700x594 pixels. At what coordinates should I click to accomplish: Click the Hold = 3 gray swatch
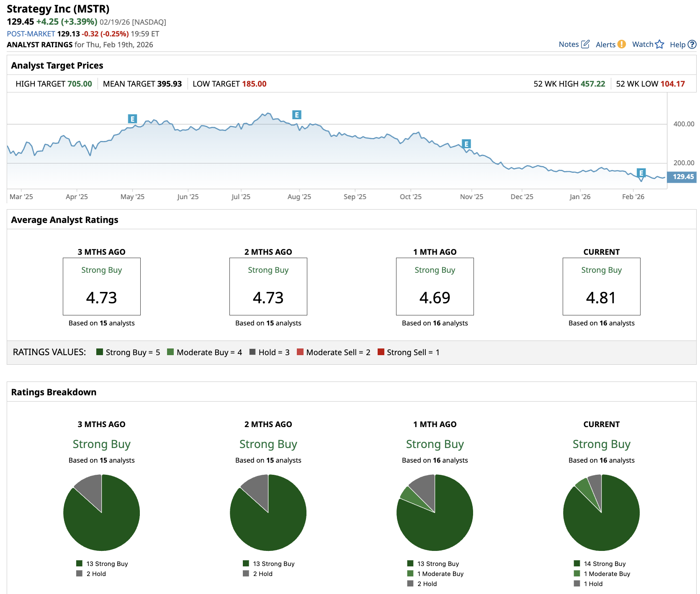coord(252,352)
